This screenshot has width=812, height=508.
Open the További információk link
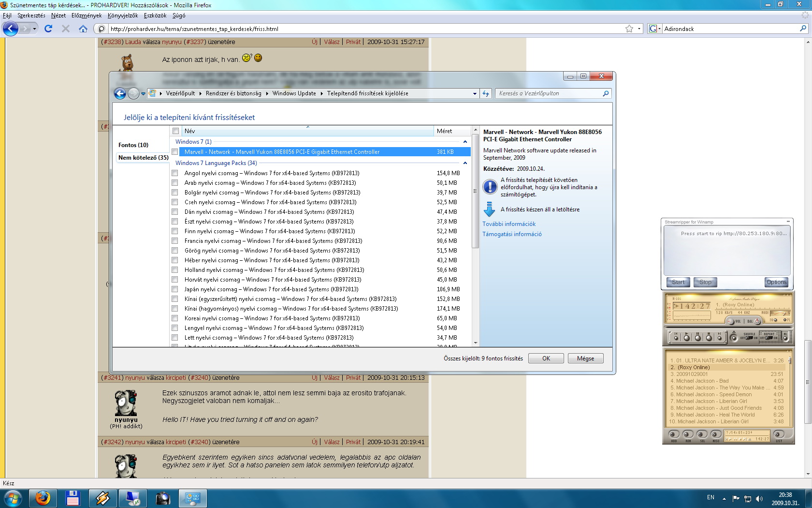509,224
